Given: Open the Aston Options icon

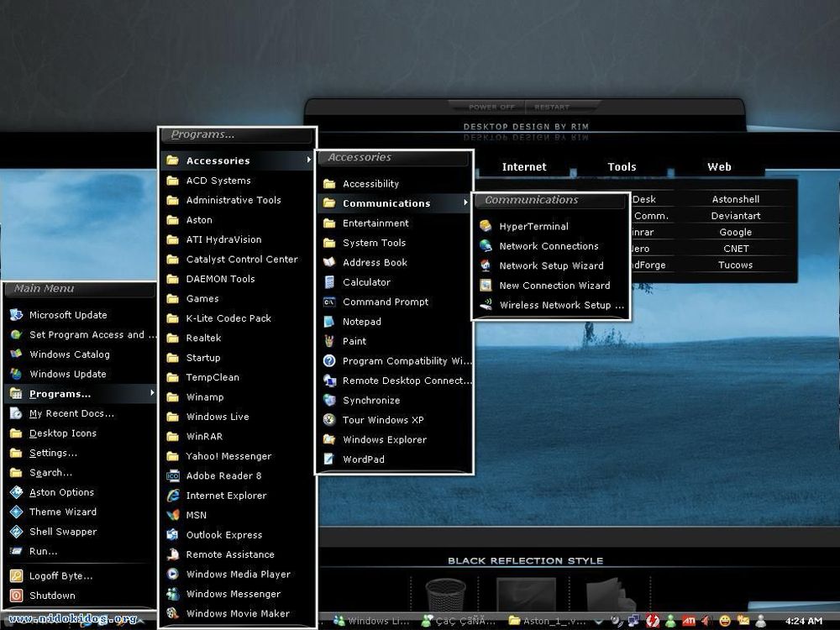Looking at the screenshot, I should [x=16, y=492].
